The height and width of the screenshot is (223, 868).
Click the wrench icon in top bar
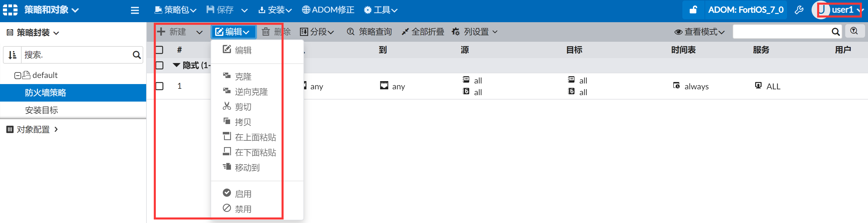(x=799, y=10)
